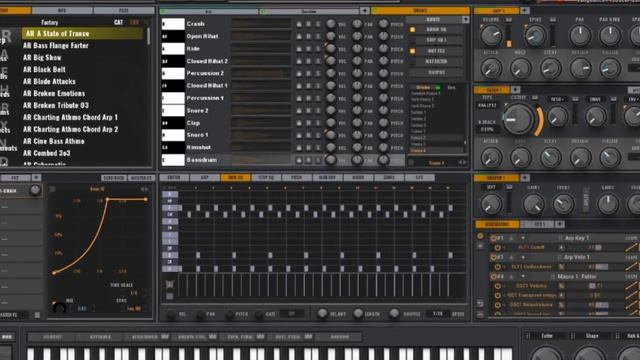
Task: Click the power icon beside OSC1 Volume
Action: pyautogui.click(x=498, y=286)
